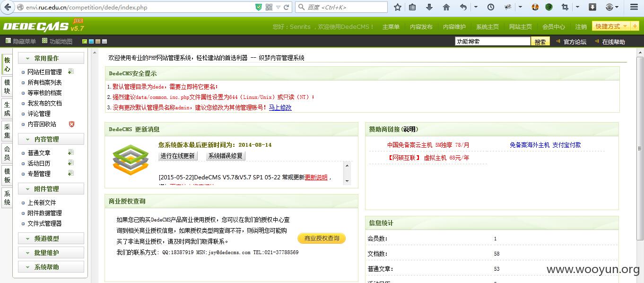Open the 官方论坛 link
644x283 pixels.
(574, 42)
